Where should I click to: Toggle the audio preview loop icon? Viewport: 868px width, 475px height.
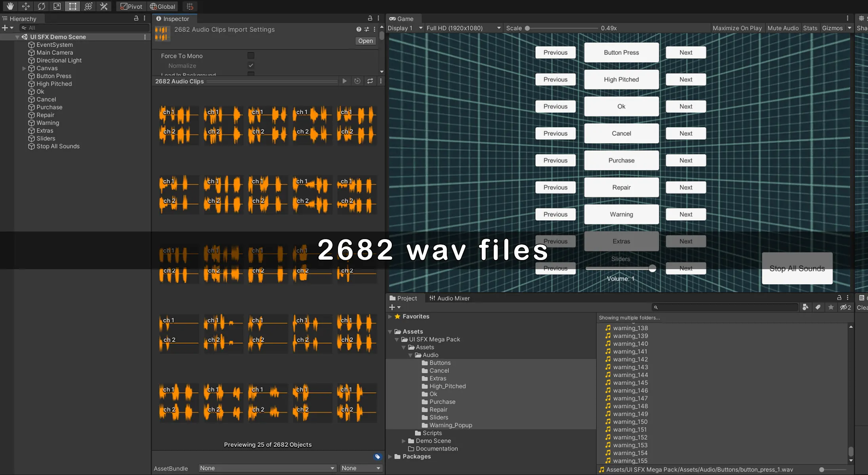370,81
